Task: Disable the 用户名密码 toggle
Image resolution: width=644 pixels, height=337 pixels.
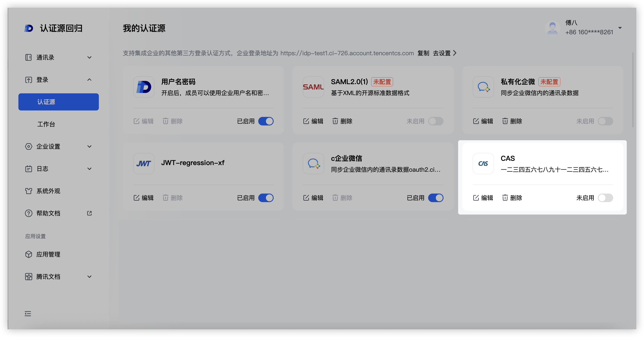Action: coord(266,121)
